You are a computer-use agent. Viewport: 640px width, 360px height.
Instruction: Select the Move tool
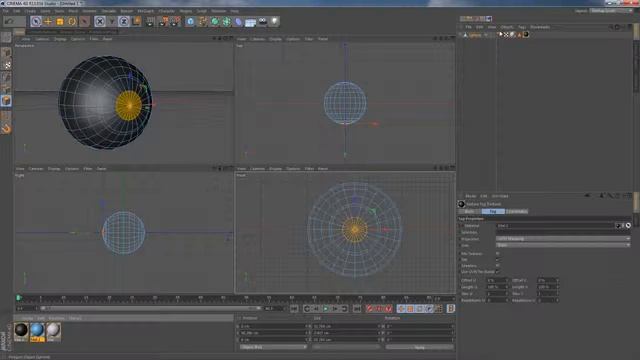coord(48,21)
